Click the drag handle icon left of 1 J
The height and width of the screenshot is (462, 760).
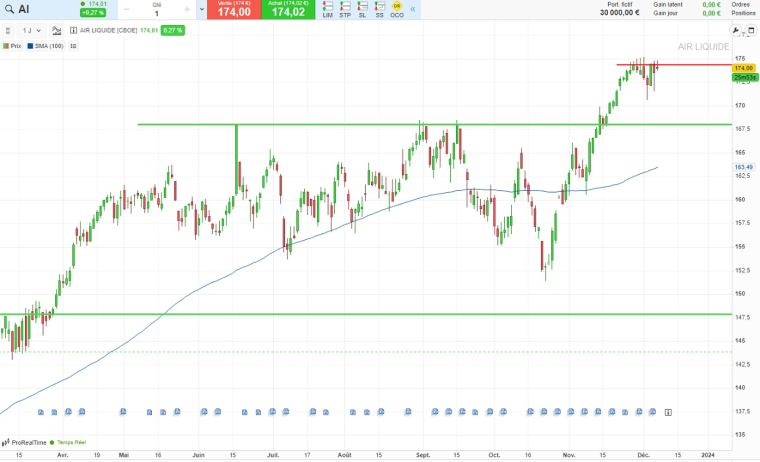coord(8,31)
